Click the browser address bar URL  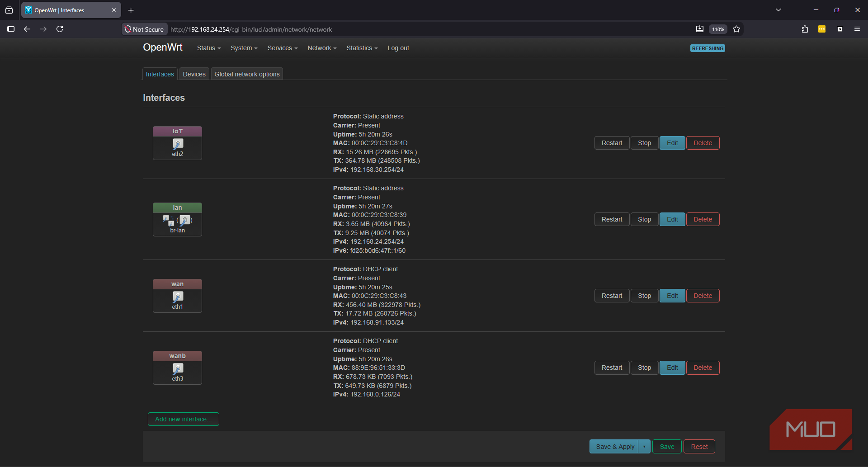click(x=251, y=29)
